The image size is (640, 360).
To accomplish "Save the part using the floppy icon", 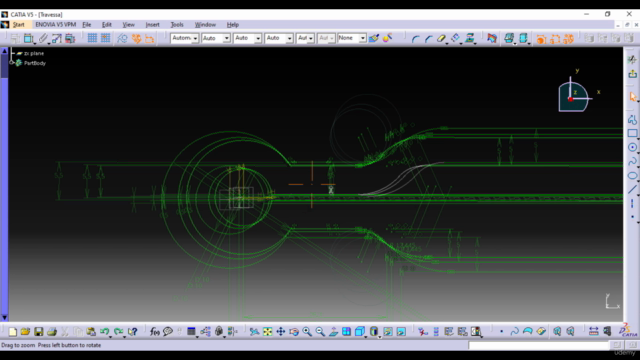I will point(38,331).
